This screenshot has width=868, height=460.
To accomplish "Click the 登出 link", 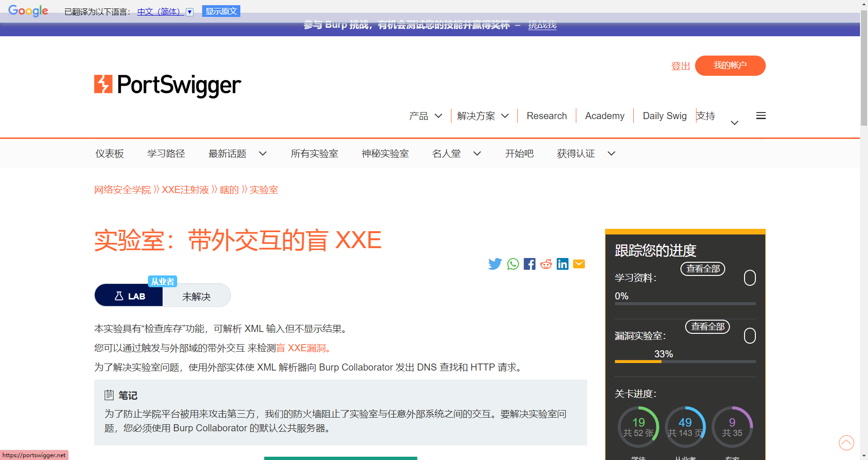I will 680,66.
